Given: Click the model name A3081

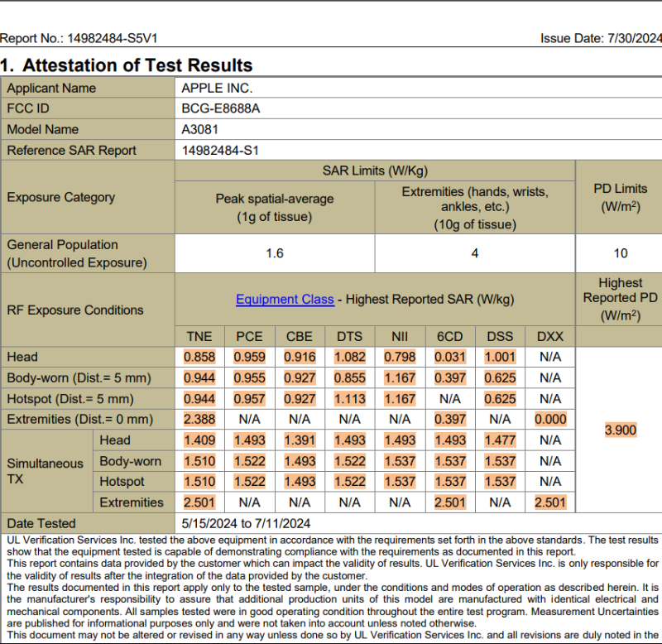Looking at the screenshot, I should [202, 129].
